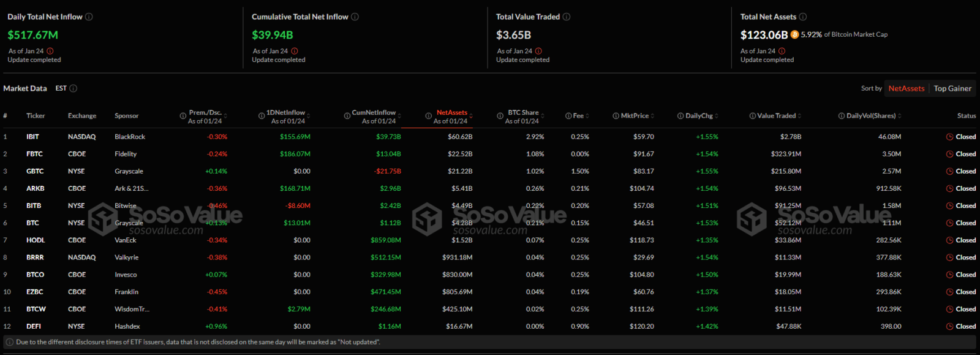980x355 pixels.
Task: Click info icon beside Daily Total Net Inflow
Action: click(x=89, y=17)
